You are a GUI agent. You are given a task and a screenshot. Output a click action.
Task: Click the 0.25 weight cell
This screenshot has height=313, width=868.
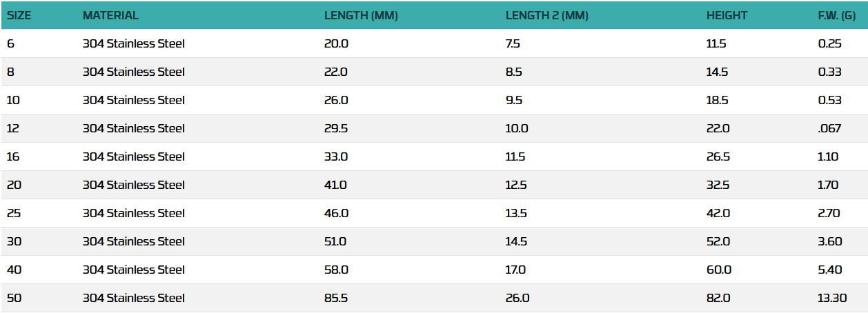click(829, 44)
